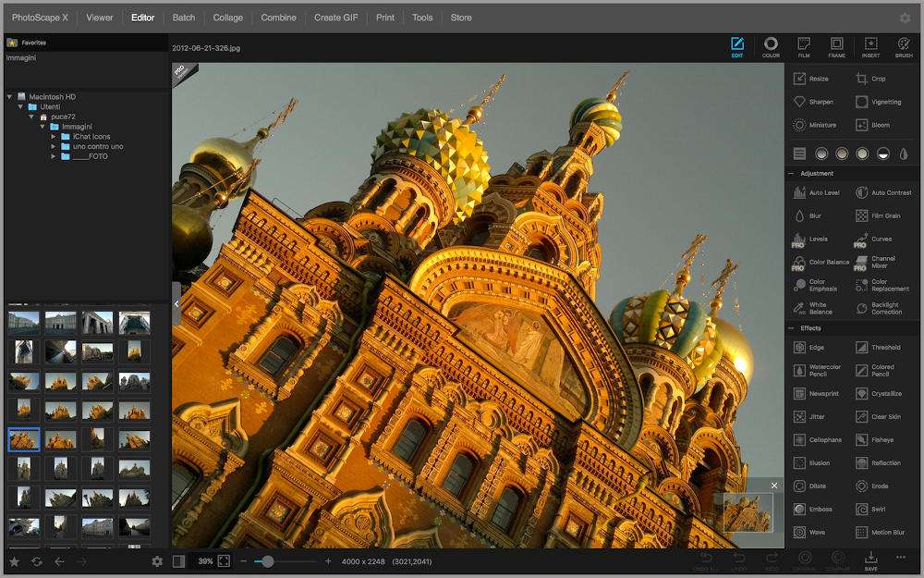
Task: Click the Save icon
Action: 870,560
